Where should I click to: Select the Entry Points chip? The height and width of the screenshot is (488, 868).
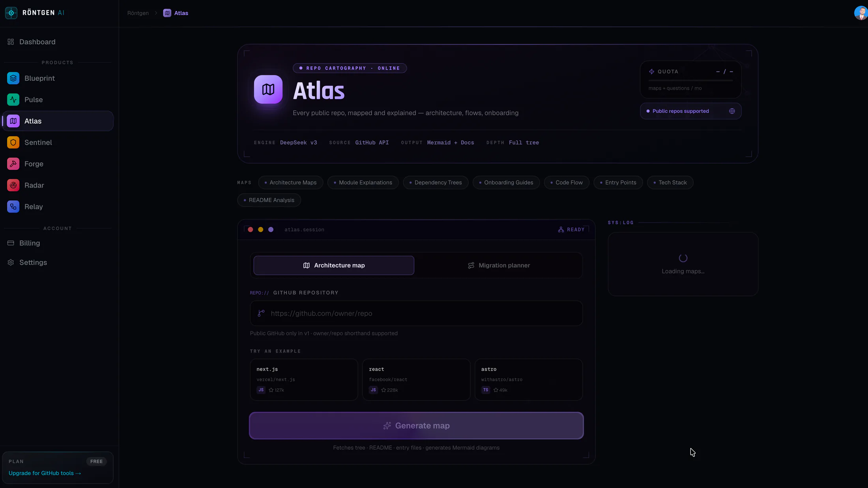618,182
